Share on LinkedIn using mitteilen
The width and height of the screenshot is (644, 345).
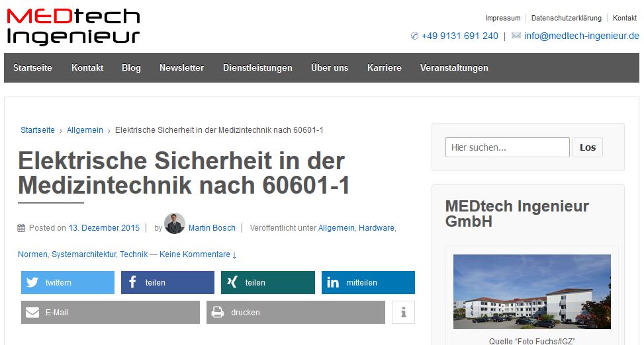[x=368, y=282]
